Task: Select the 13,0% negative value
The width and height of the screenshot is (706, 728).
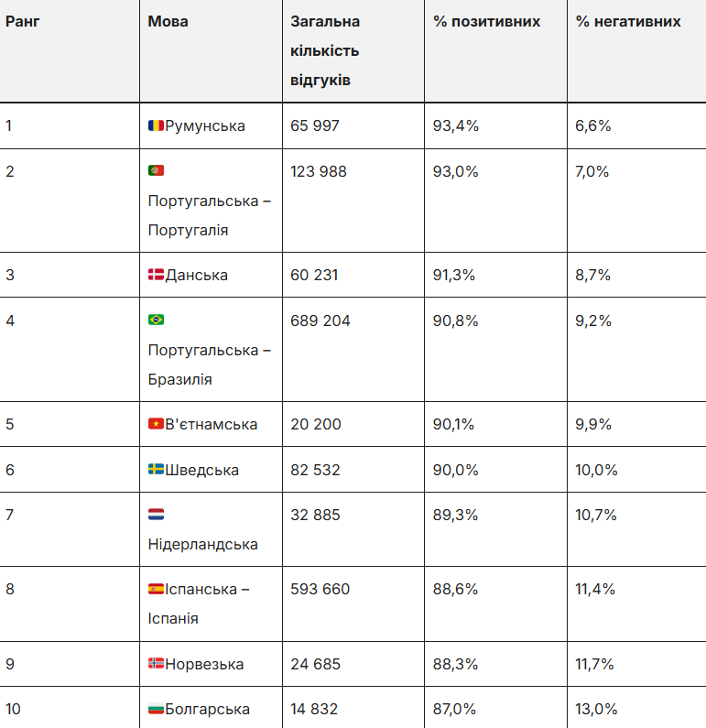Action: coord(596,709)
